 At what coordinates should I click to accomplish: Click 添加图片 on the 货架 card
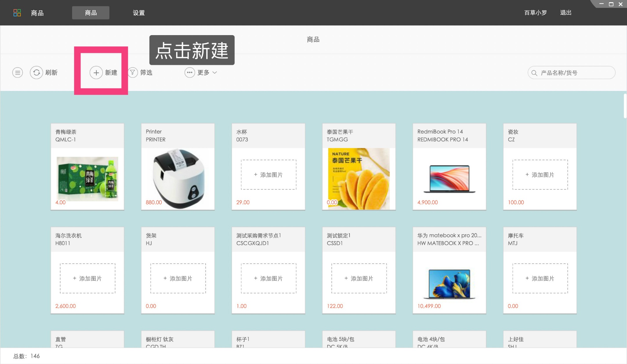178,278
